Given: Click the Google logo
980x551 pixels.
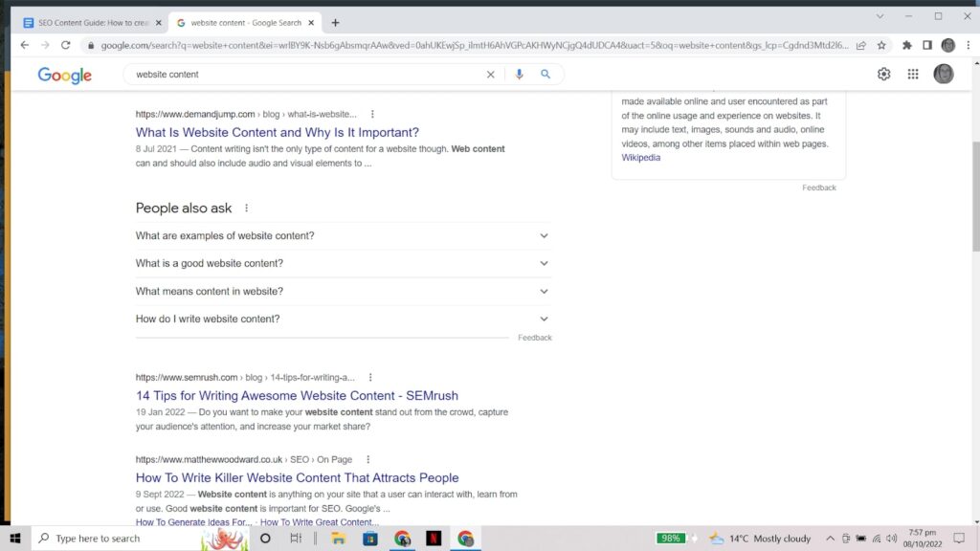Looking at the screenshot, I should (x=64, y=75).
